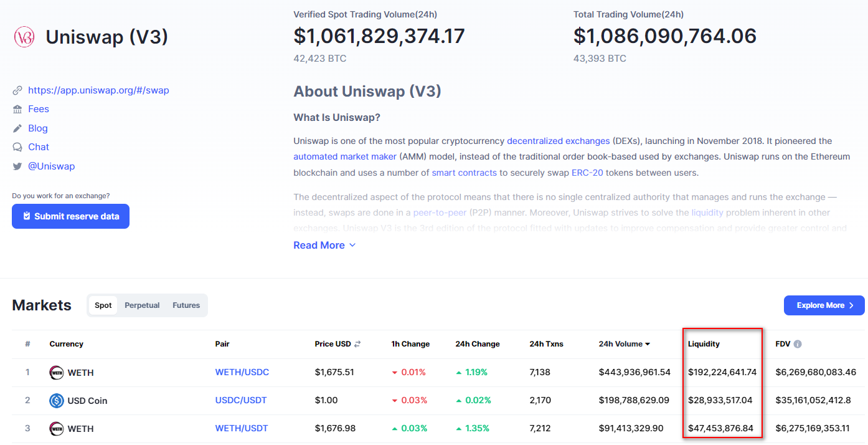
Task: Open the Fees link
Action: pyautogui.click(x=39, y=109)
